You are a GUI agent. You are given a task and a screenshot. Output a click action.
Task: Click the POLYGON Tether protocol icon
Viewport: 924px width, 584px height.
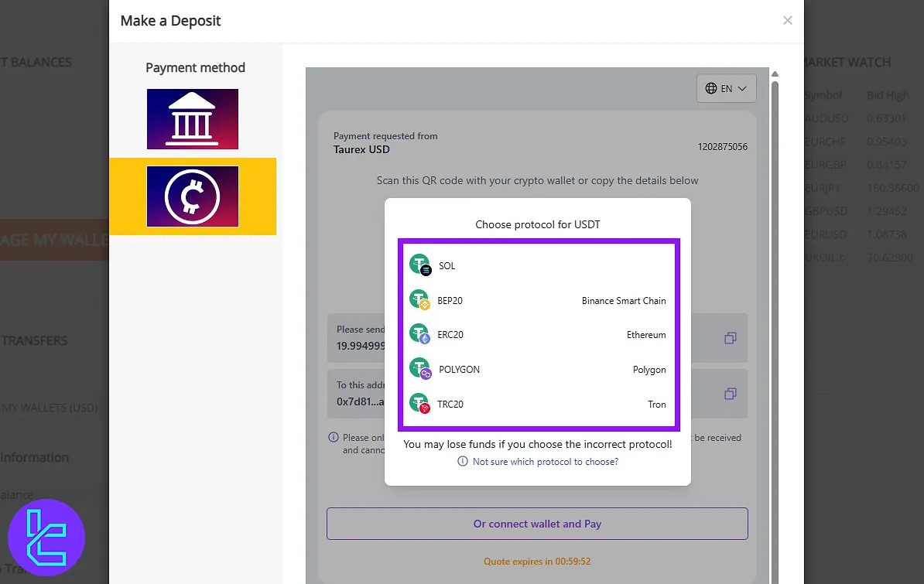tap(420, 368)
